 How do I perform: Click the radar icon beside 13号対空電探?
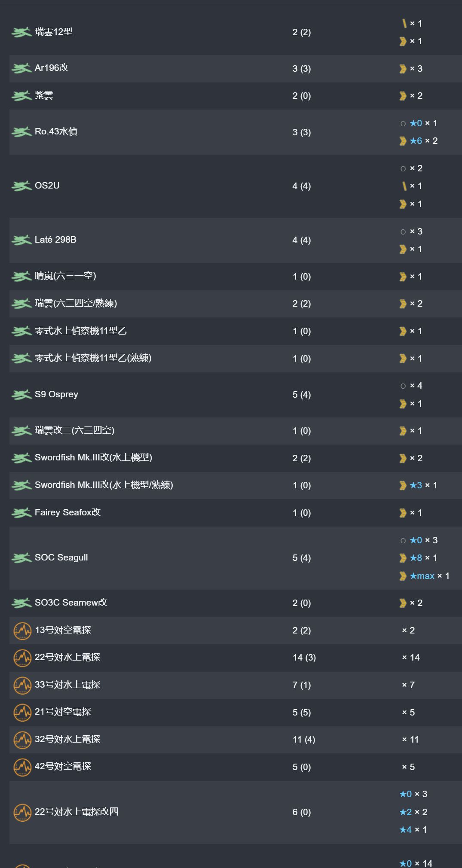coord(22,630)
